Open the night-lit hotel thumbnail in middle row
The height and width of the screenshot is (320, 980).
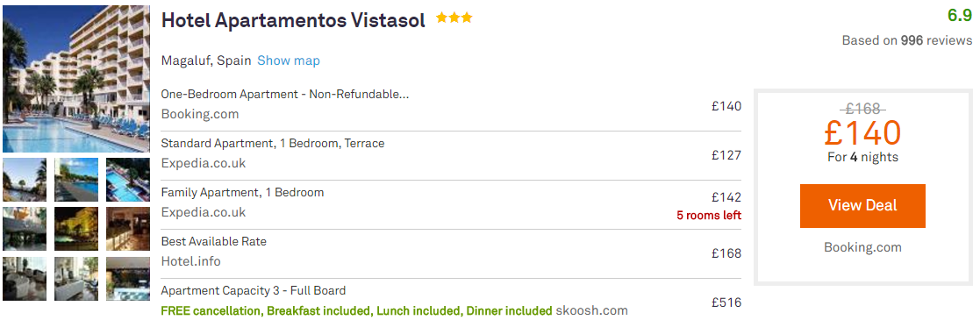(x=76, y=229)
